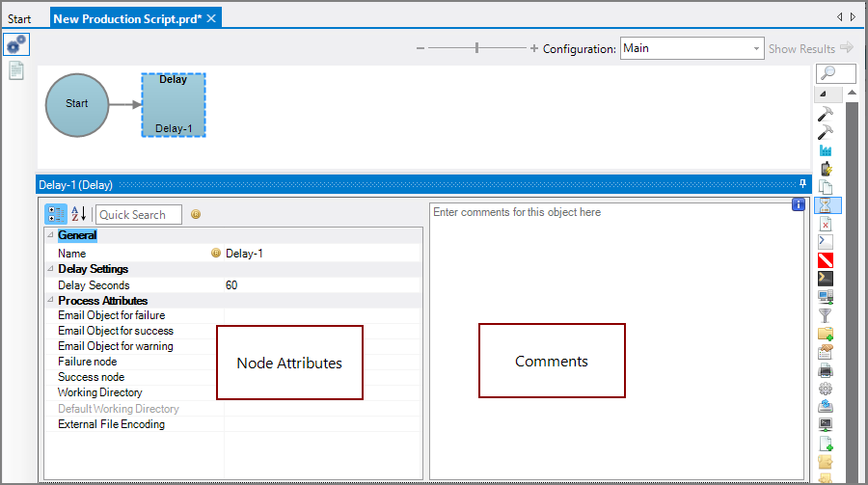Screen dimensions: 868x485
Task: Select the new page green plus icon
Action: pos(826,444)
